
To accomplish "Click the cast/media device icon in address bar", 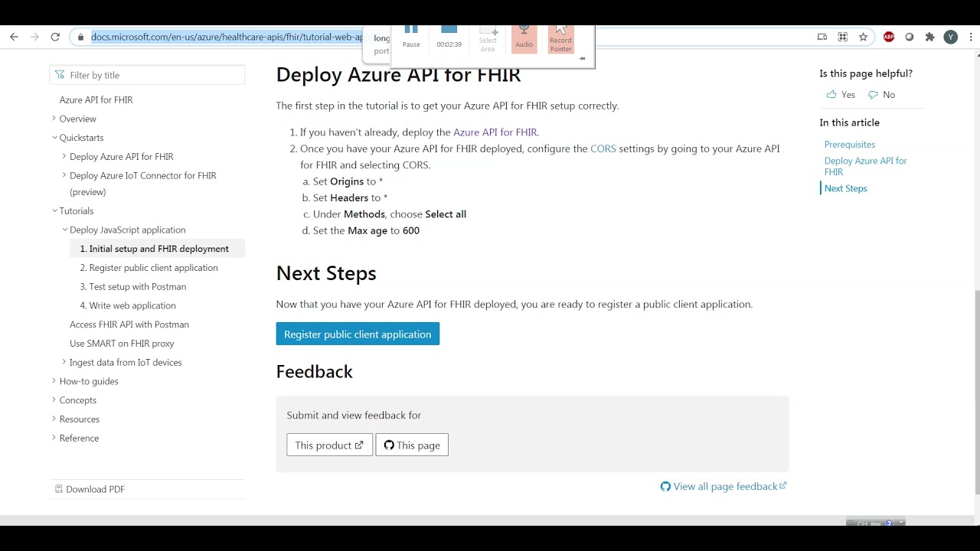I will coord(822,37).
